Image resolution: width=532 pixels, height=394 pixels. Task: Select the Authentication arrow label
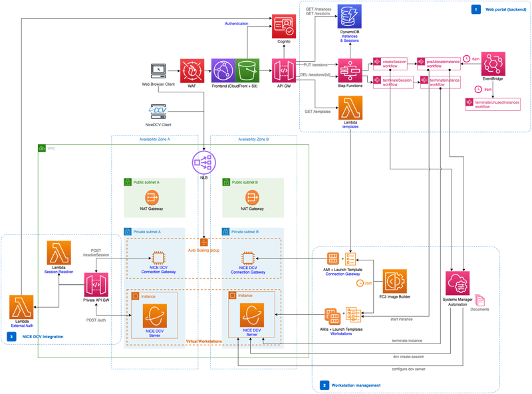(x=237, y=24)
